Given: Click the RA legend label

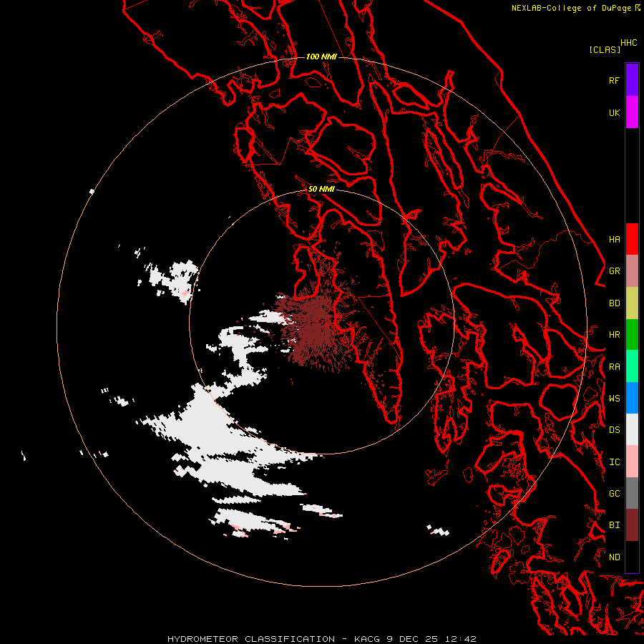Looking at the screenshot, I should point(614,367).
